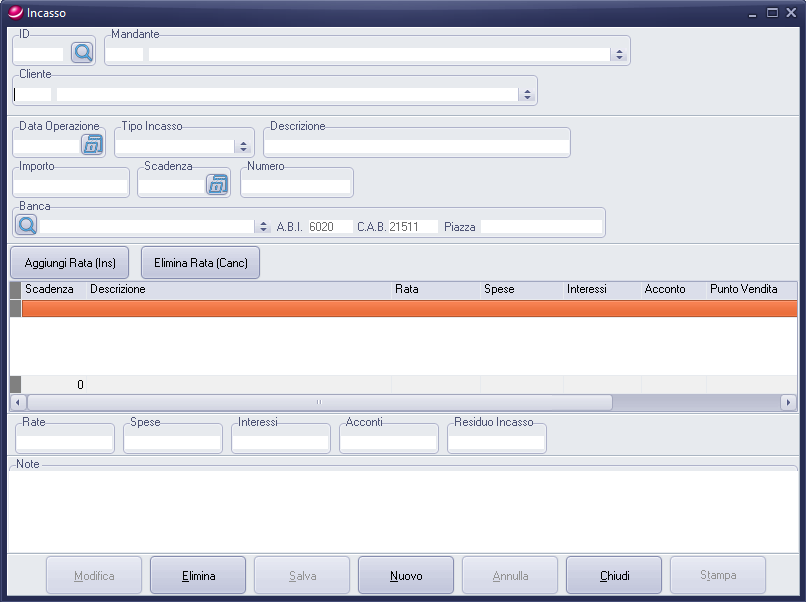Open the Scadenza calendar picker
Image resolution: width=806 pixels, height=602 pixels.
[x=217, y=185]
